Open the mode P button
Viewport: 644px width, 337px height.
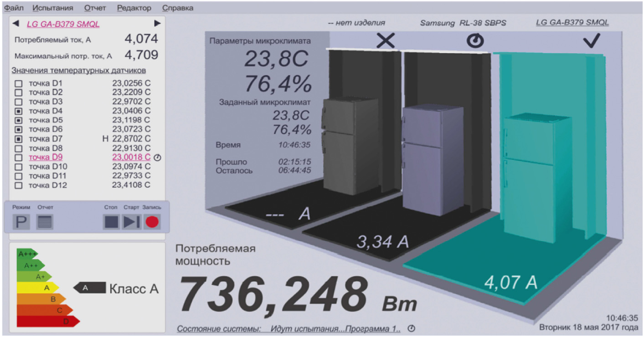[x=21, y=222]
